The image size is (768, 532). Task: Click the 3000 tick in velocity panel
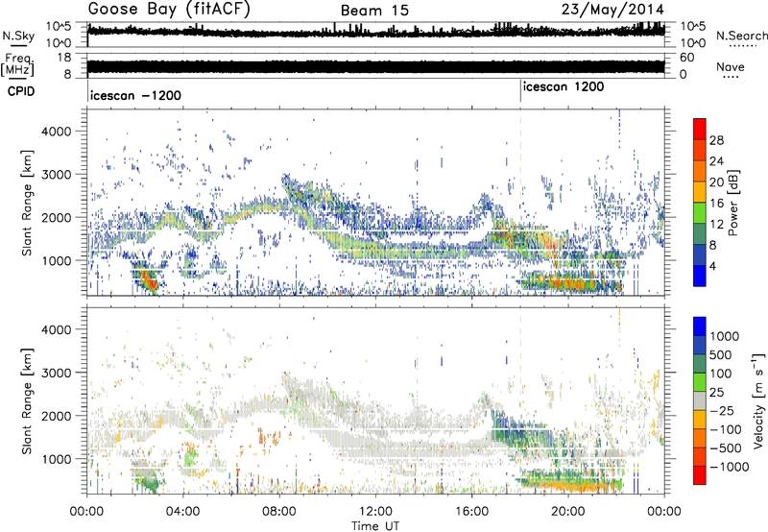tap(57, 373)
